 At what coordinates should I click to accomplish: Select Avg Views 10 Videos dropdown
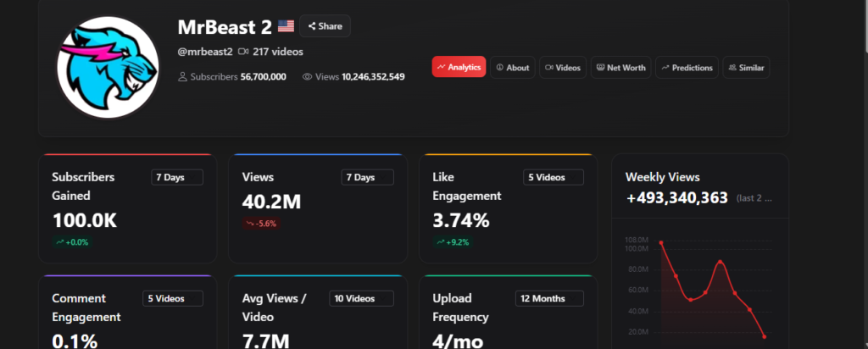tap(364, 298)
